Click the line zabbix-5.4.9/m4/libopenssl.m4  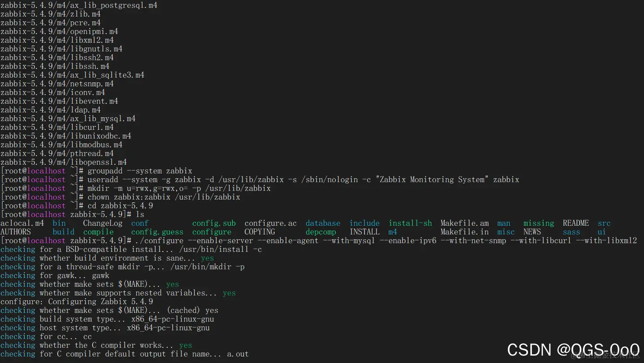[64, 162]
